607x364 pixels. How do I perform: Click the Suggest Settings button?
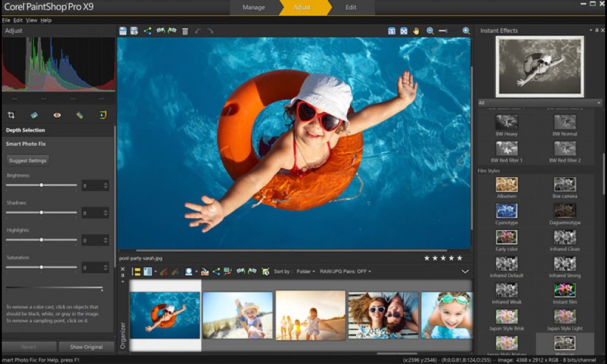(x=27, y=160)
